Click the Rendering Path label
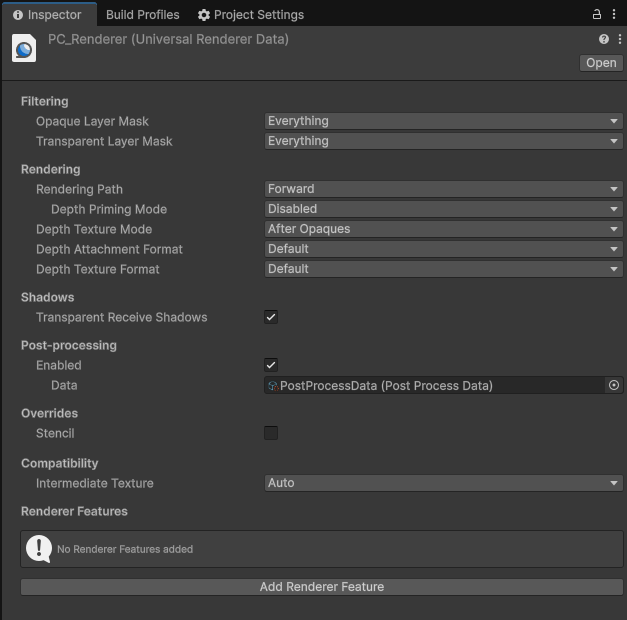 click(x=79, y=189)
